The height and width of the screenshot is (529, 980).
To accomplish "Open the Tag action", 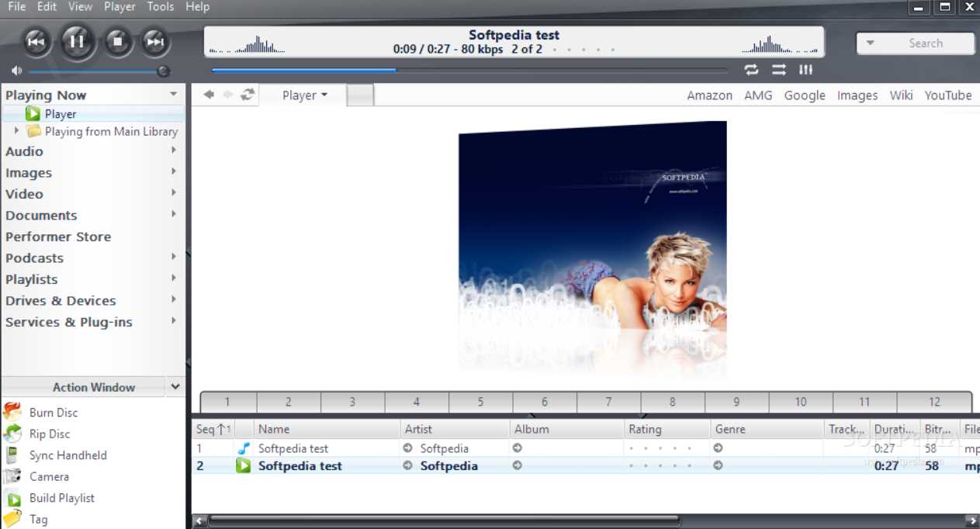I will pos(38,520).
